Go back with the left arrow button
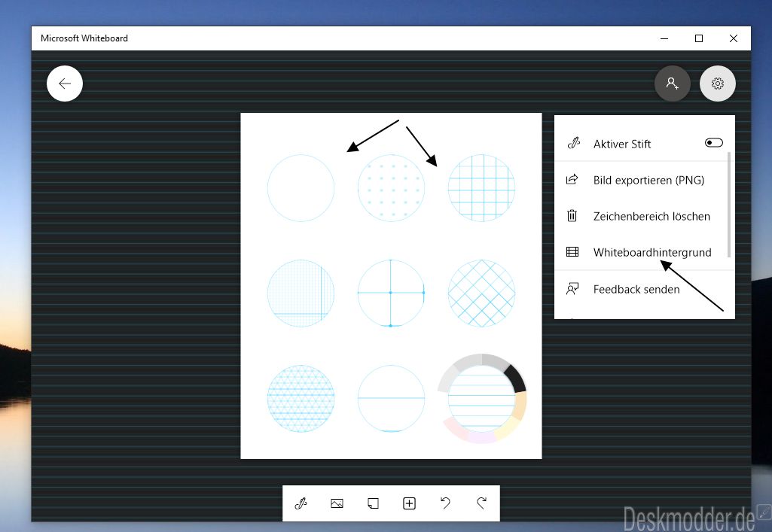Image resolution: width=772 pixels, height=532 pixels. click(x=65, y=84)
